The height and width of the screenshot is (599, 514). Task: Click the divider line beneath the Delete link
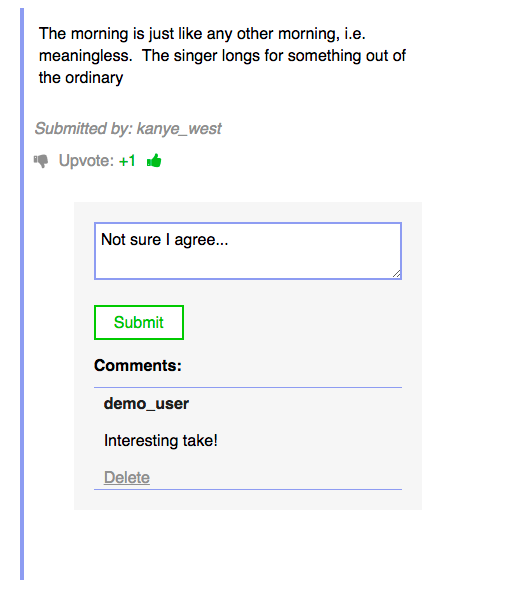point(248,489)
